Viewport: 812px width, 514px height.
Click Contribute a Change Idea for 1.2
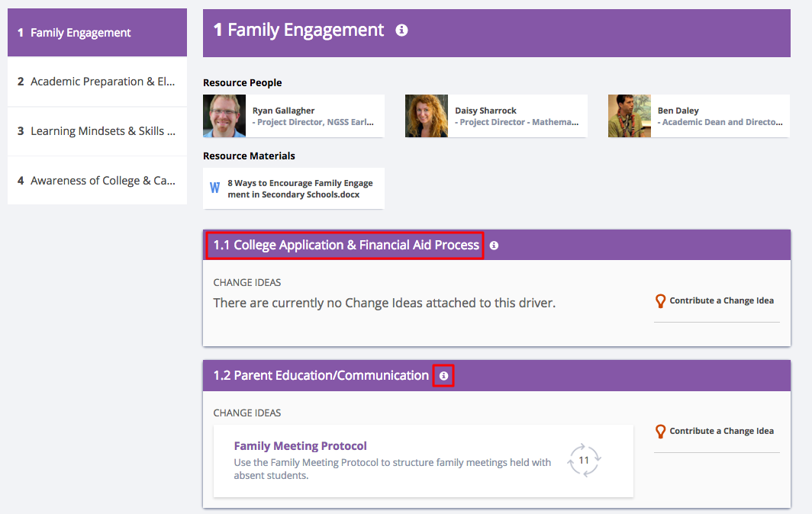coord(721,431)
